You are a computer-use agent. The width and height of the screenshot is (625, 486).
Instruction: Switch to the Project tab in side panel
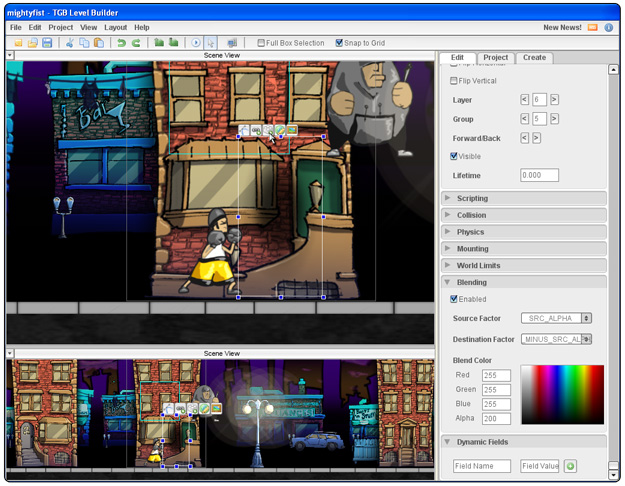point(495,57)
